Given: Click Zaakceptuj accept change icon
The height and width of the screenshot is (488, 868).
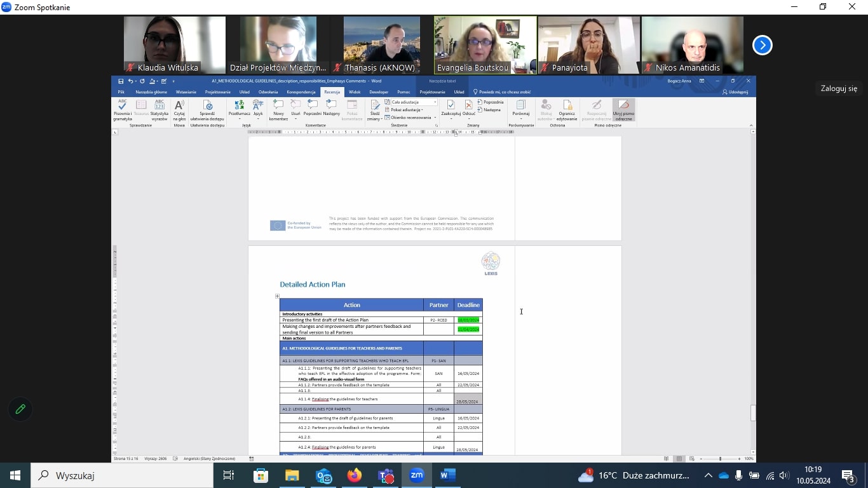Looking at the screenshot, I should pyautogui.click(x=451, y=107).
